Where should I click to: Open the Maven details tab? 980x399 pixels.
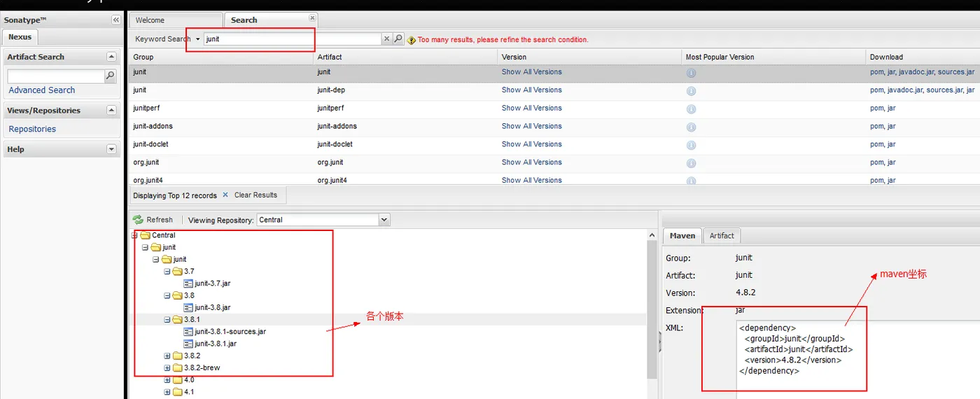pyautogui.click(x=682, y=236)
